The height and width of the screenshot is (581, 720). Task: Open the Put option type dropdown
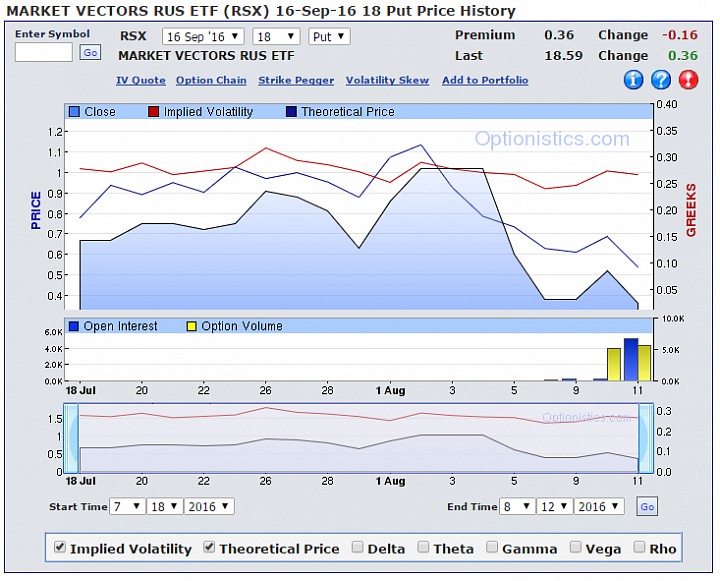point(329,37)
